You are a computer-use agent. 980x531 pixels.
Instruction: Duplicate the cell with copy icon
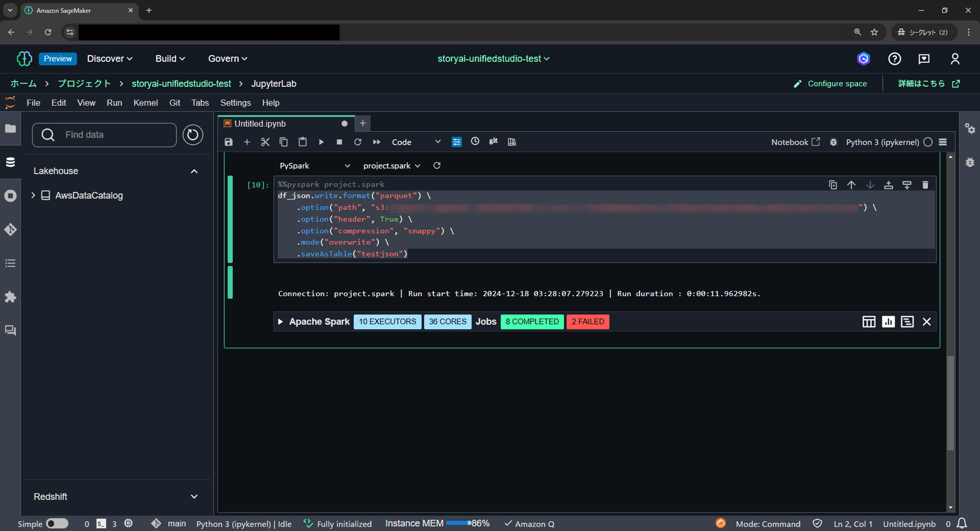pos(833,185)
